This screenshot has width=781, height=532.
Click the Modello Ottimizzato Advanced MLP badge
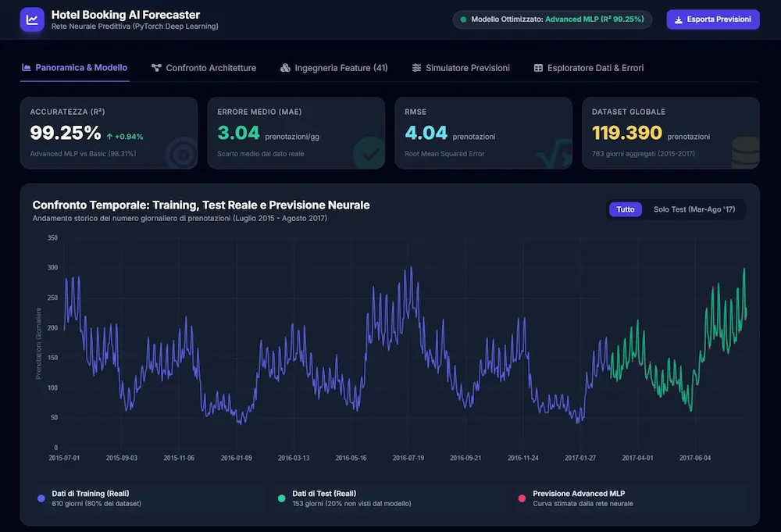[x=552, y=20]
